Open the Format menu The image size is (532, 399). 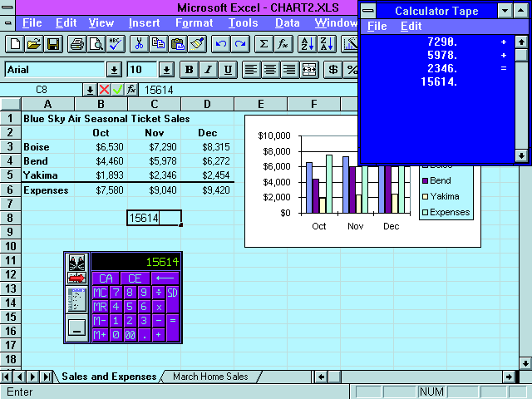pyautogui.click(x=194, y=22)
